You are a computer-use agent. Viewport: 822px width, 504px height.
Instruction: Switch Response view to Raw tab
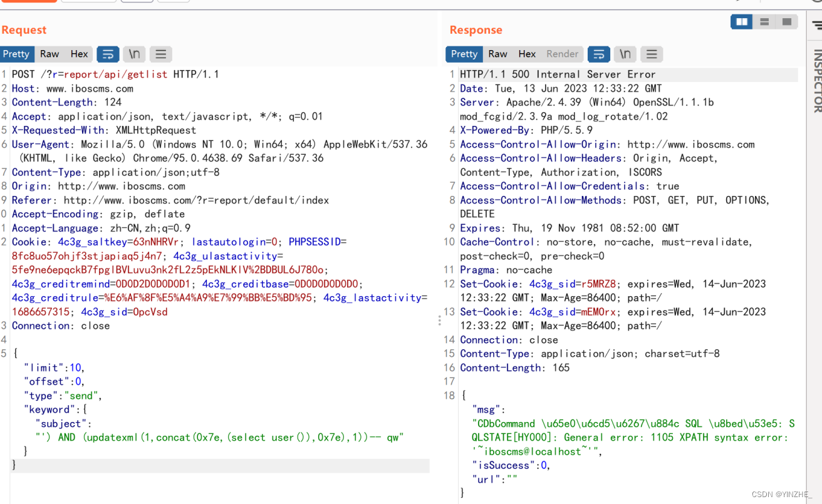[x=497, y=54]
